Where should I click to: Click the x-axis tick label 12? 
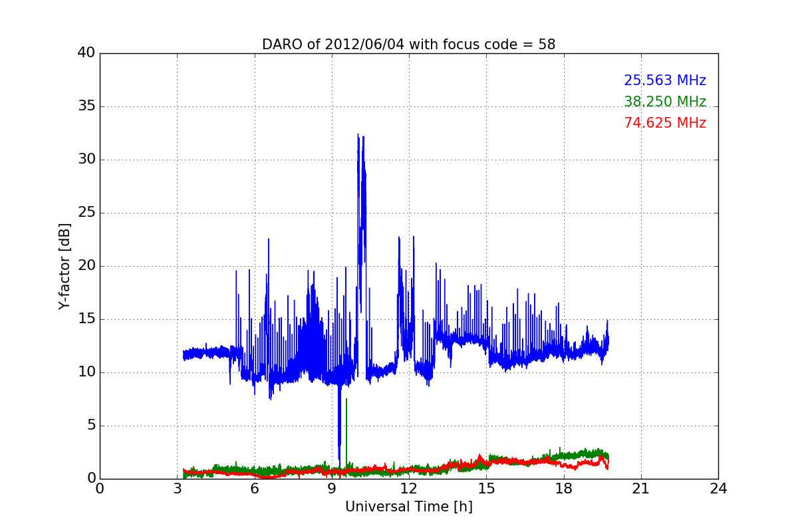click(409, 488)
